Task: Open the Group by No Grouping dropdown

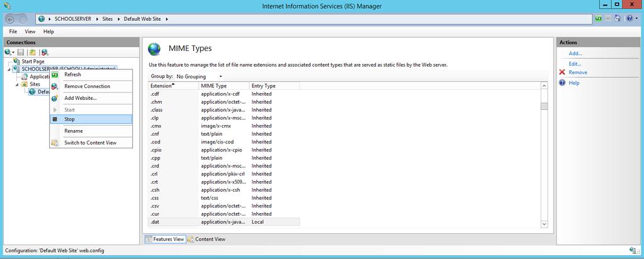Action: click(199, 76)
